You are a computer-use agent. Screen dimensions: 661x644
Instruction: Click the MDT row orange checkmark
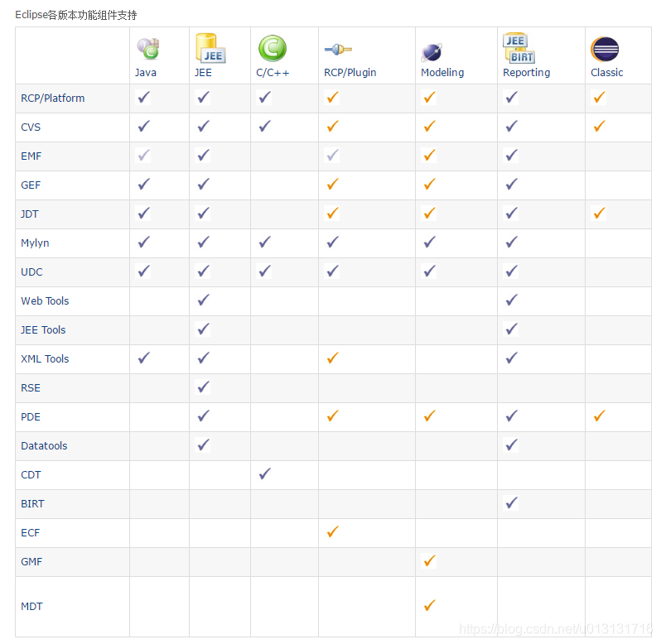tap(429, 606)
